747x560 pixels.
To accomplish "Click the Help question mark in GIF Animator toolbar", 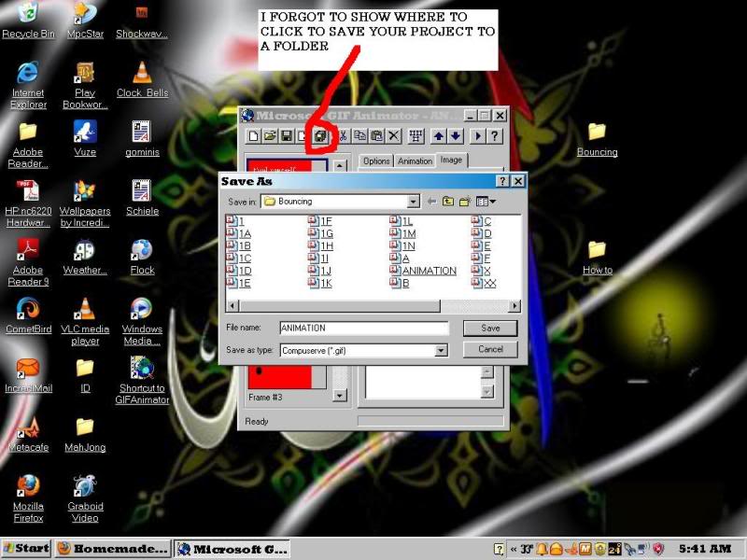I will click(495, 136).
